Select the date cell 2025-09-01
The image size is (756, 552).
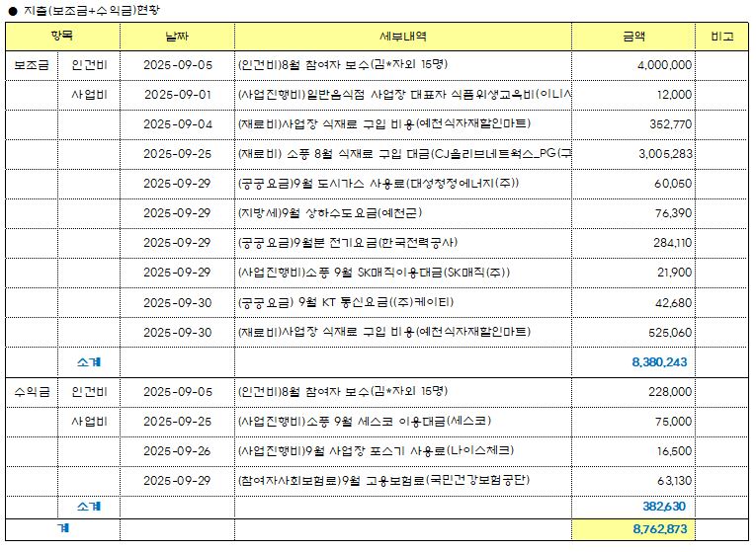point(177,95)
